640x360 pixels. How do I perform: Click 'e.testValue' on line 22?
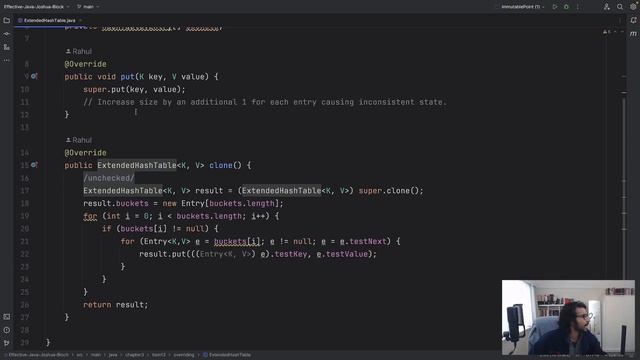pos(342,254)
